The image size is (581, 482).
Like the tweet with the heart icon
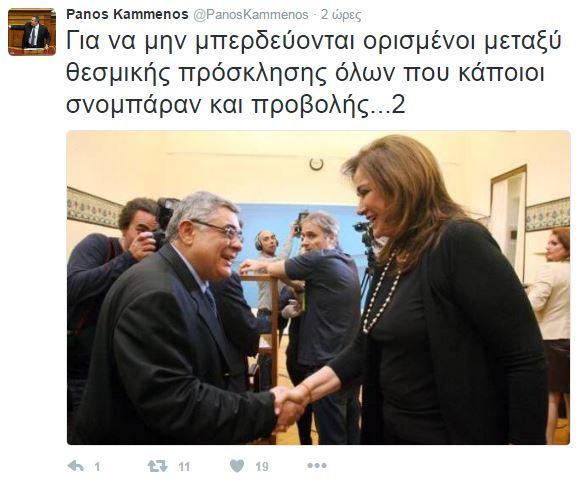(237, 466)
